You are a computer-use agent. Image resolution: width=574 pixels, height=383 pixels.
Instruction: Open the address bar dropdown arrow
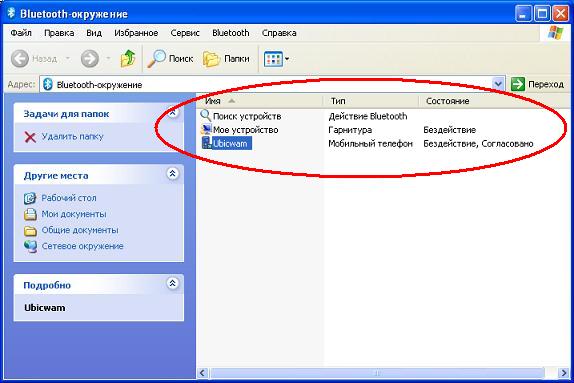498,84
